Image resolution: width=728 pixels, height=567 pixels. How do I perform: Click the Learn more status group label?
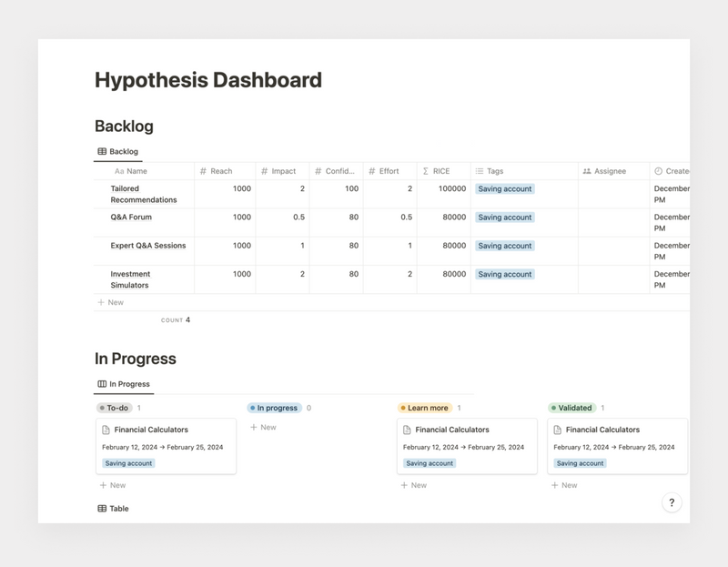(425, 408)
